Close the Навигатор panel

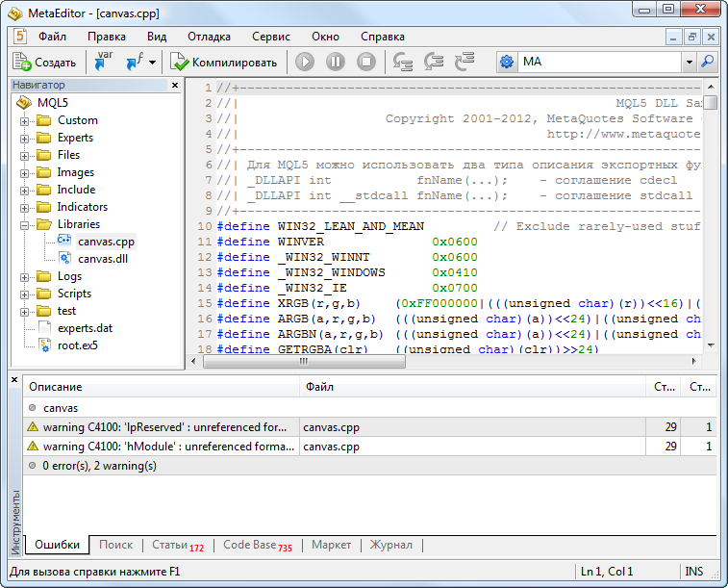point(175,85)
